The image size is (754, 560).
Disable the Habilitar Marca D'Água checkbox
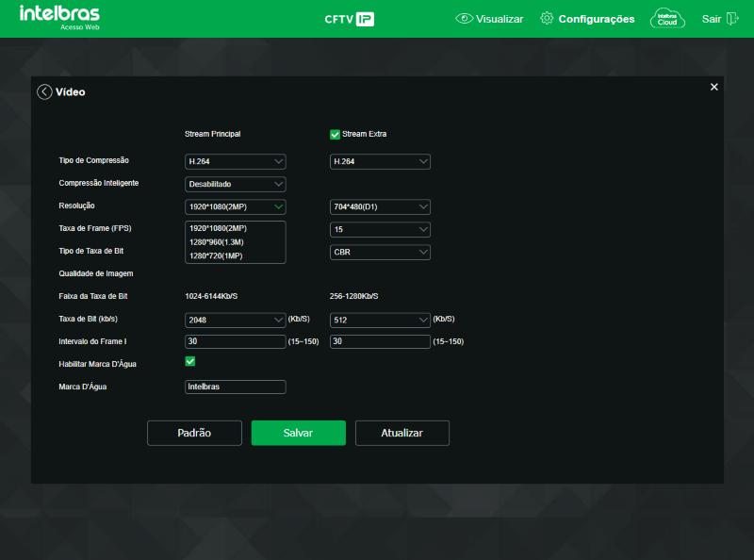coord(190,361)
